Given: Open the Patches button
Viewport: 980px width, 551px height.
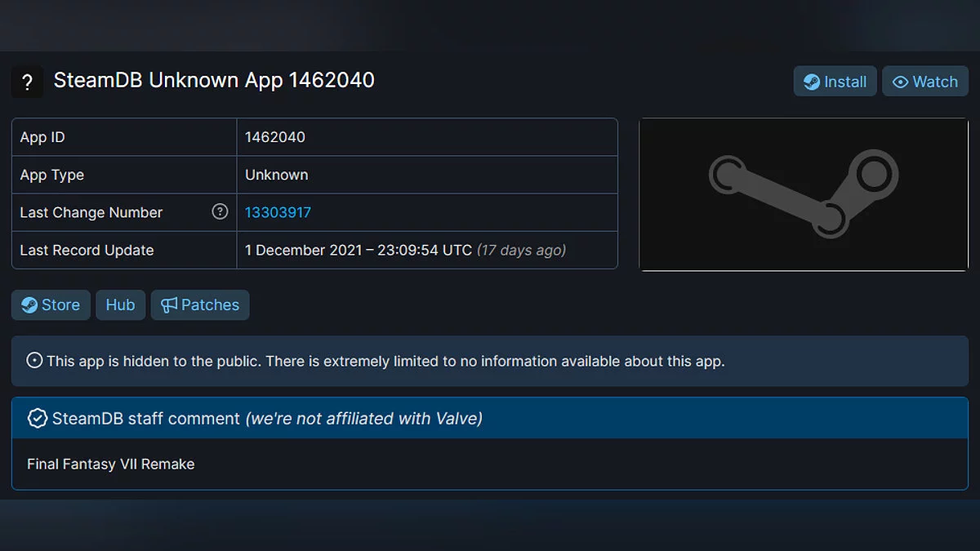Looking at the screenshot, I should click(x=200, y=304).
